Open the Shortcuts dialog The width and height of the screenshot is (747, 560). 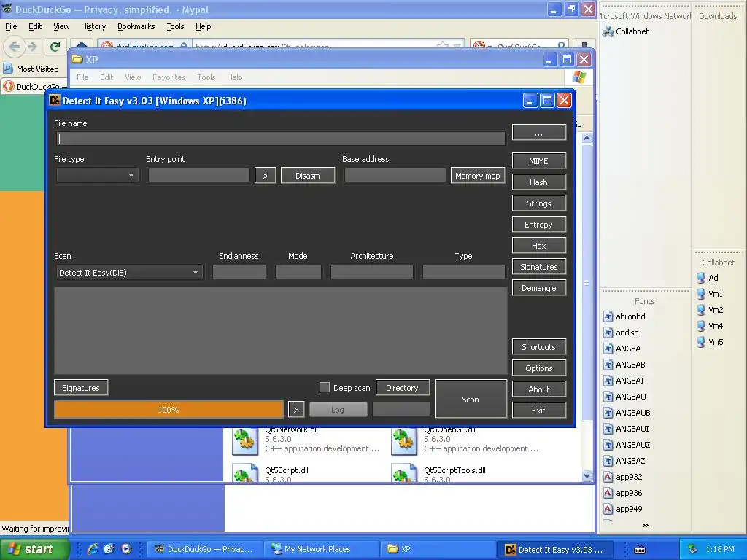pyautogui.click(x=539, y=346)
